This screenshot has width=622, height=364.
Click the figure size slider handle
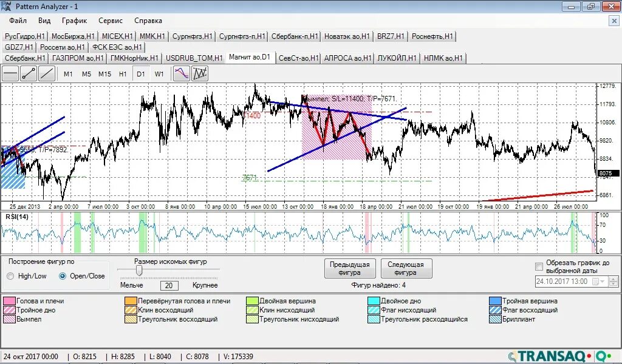click(x=139, y=271)
